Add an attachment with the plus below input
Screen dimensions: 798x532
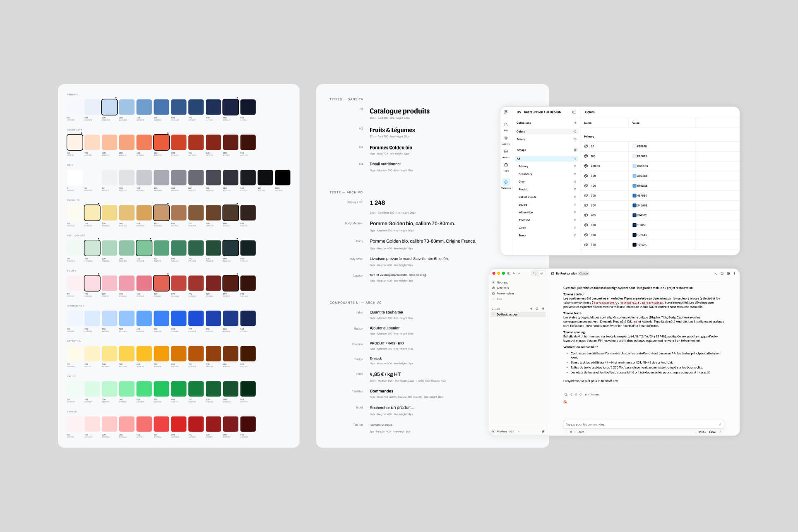567,432
